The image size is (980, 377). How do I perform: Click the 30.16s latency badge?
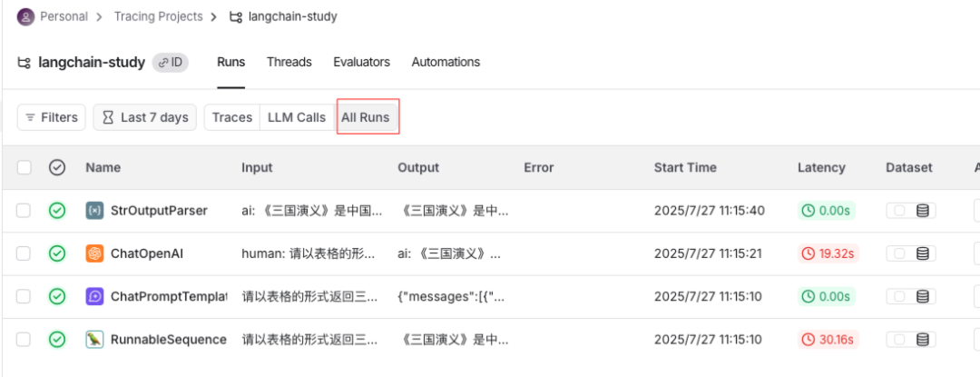(x=828, y=340)
